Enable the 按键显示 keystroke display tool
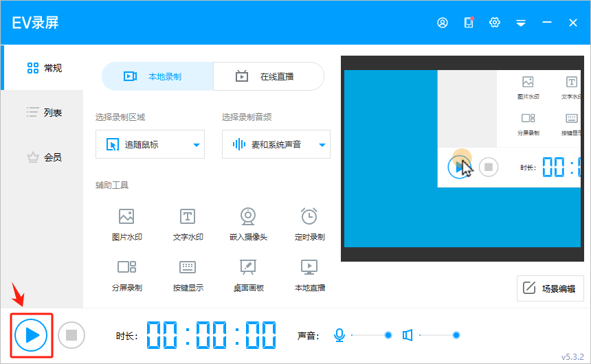This screenshot has width=591, height=364. (x=188, y=273)
